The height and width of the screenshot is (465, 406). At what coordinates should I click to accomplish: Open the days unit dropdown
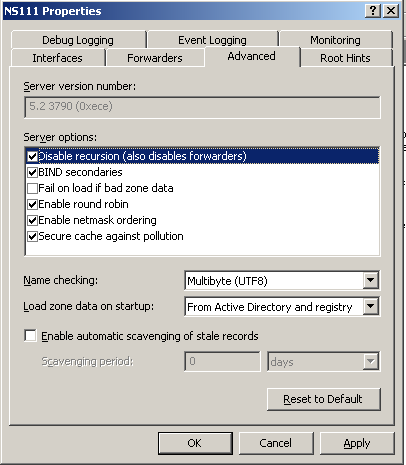point(370,361)
